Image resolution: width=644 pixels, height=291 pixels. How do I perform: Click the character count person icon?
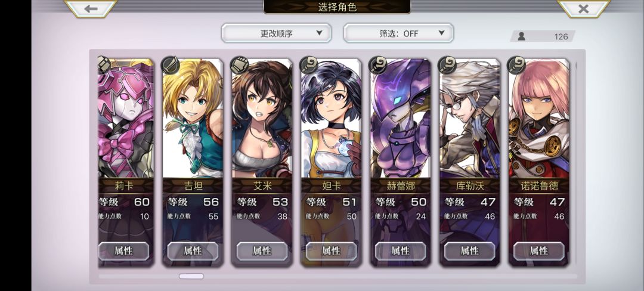(x=521, y=36)
